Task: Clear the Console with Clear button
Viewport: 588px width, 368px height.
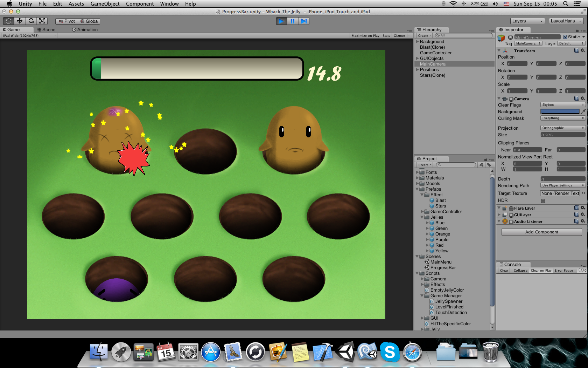Action: (504, 270)
